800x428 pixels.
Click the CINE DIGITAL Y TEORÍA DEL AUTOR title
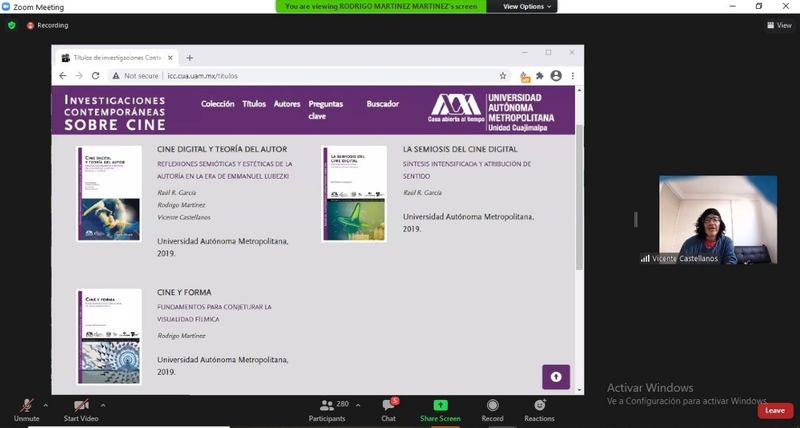pos(222,149)
